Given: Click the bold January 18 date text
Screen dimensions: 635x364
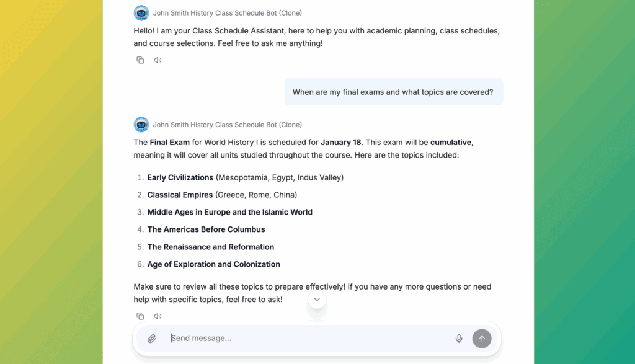Looking at the screenshot, I should coord(340,142).
